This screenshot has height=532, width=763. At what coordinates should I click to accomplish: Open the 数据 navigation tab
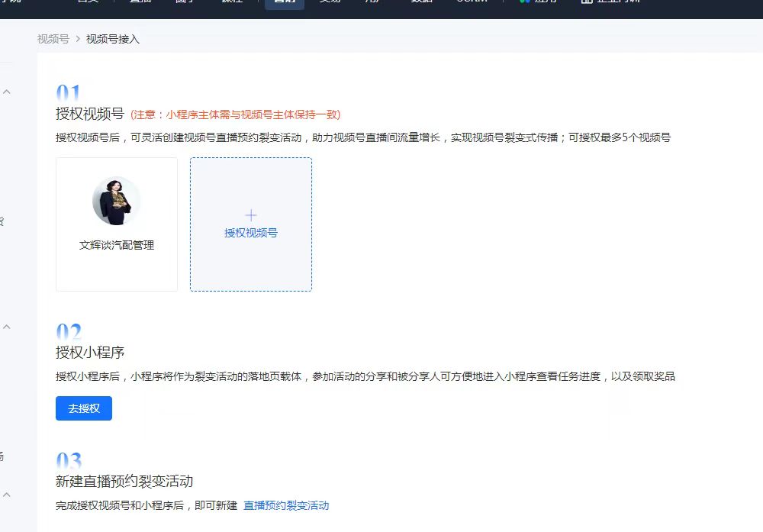pos(422,2)
